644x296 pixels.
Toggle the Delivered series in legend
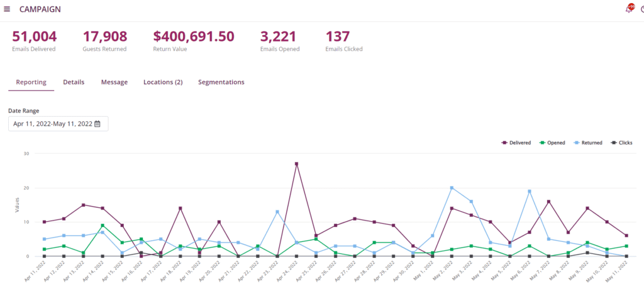pyautogui.click(x=516, y=143)
